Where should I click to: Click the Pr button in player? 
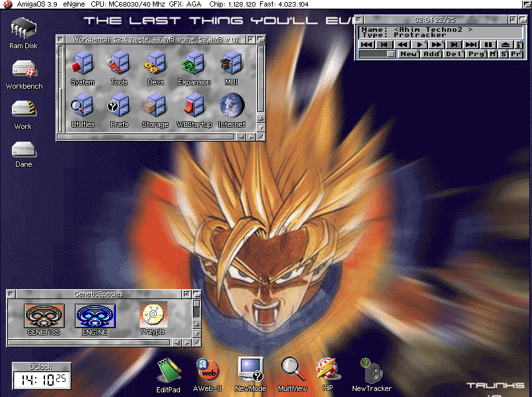pos(516,54)
